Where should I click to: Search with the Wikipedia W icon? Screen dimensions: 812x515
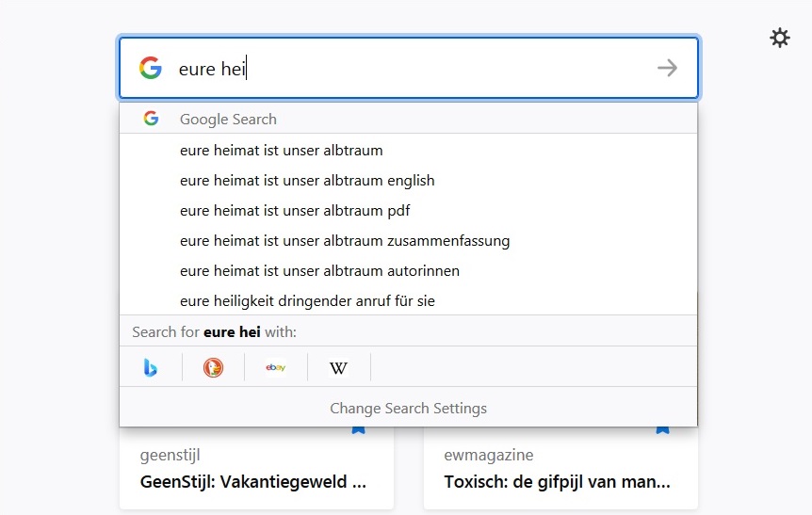click(339, 368)
